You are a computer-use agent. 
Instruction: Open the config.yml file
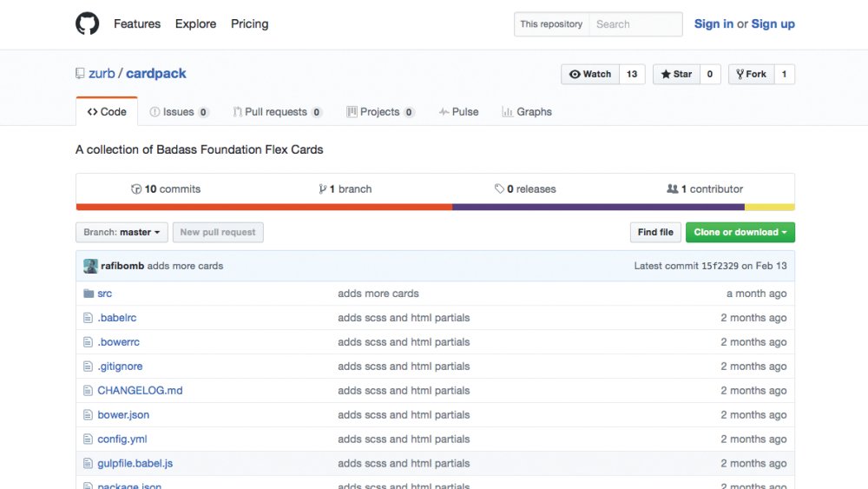tap(122, 439)
